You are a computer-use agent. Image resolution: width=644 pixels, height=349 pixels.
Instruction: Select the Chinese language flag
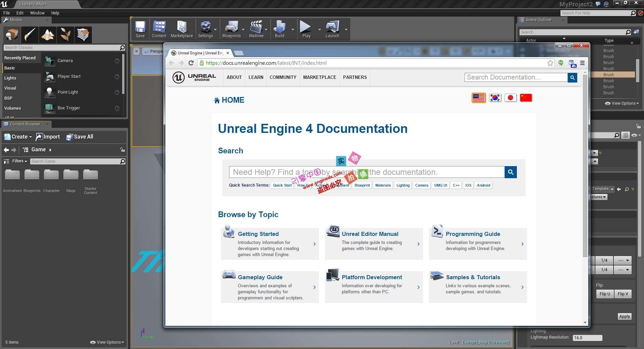click(x=526, y=98)
